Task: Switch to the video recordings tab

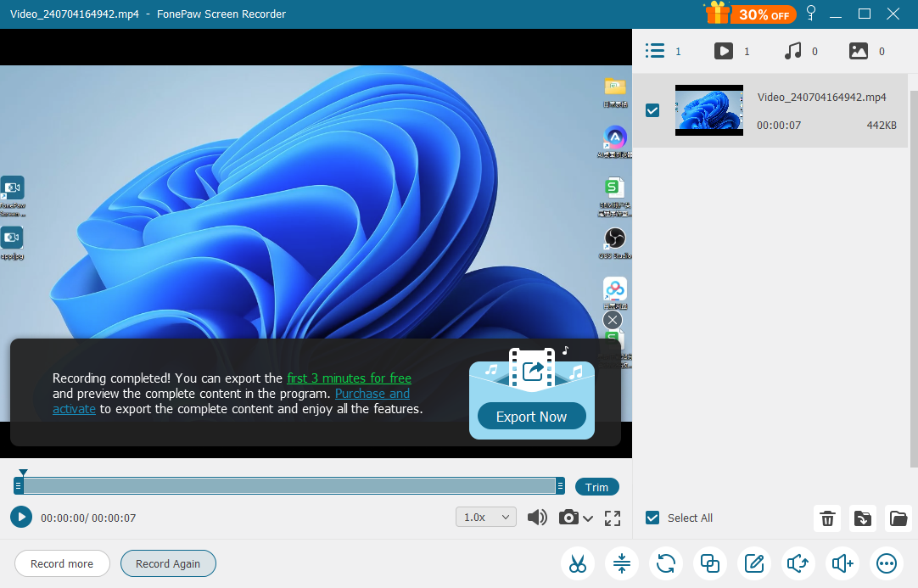Action: [x=732, y=51]
